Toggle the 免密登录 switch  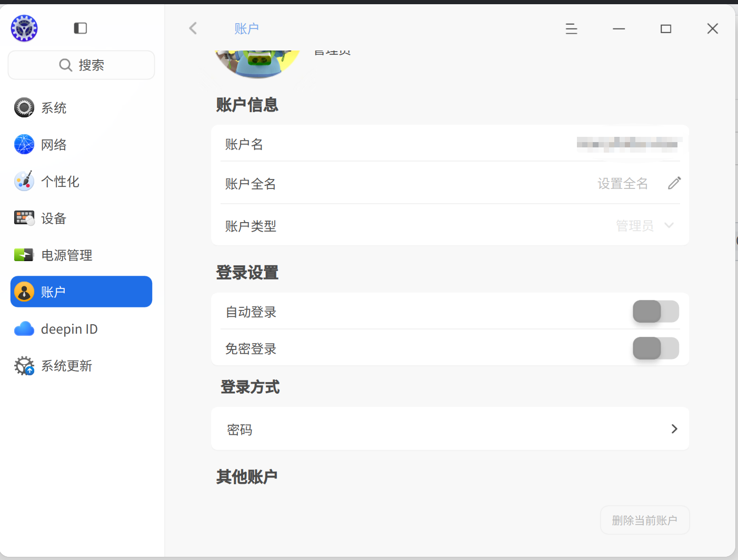pyautogui.click(x=656, y=348)
